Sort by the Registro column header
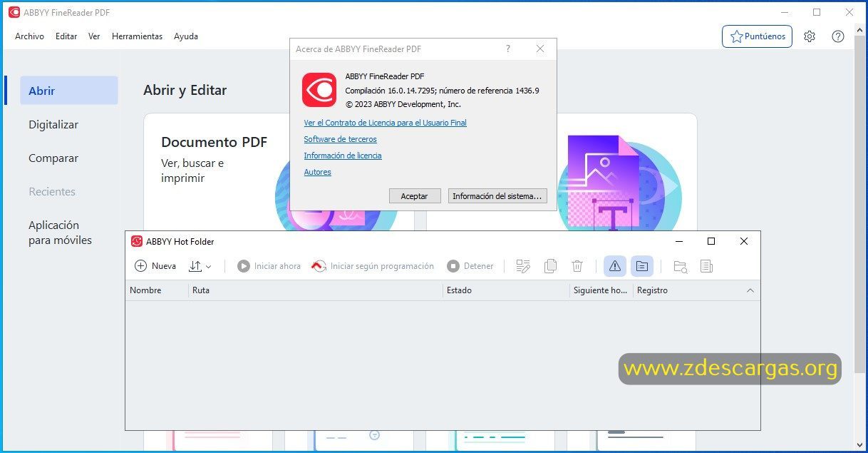Image resolution: width=868 pixels, height=453 pixels. pyautogui.click(x=686, y=290)
